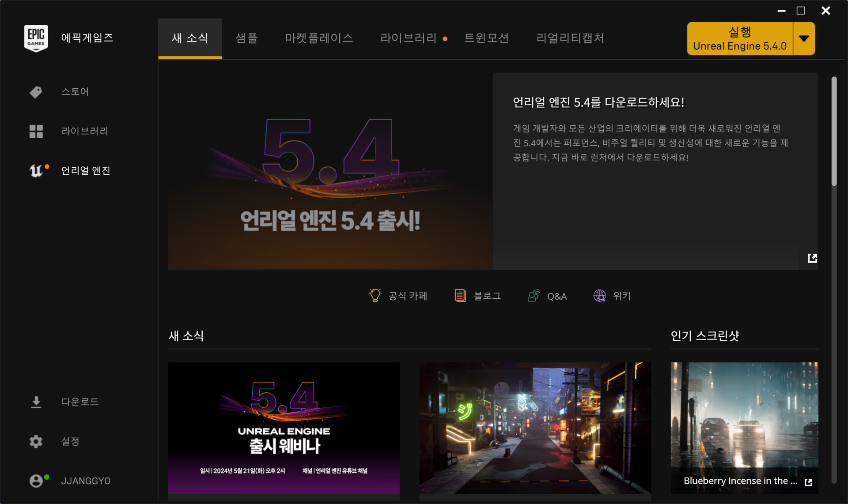
Task: Switch to the 샘플 tab
Action: click(x=246, y=38)
